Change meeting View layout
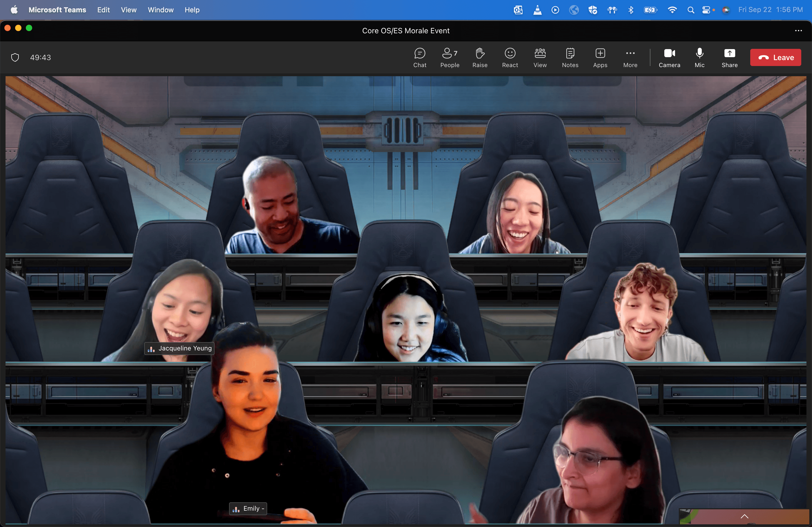The height and width of the screenshot is (527, 812). (x=540, y=58)
